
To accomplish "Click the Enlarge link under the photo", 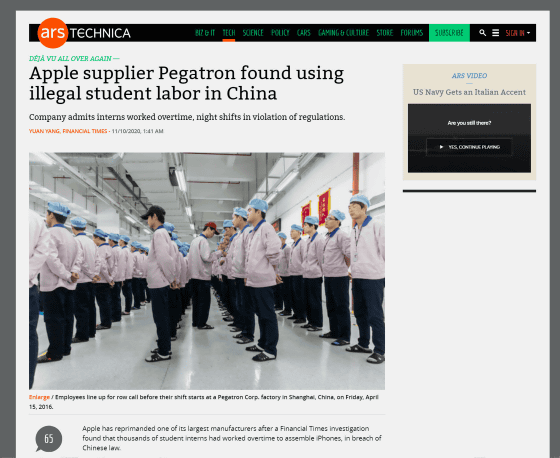I will [x=39, y=397].
